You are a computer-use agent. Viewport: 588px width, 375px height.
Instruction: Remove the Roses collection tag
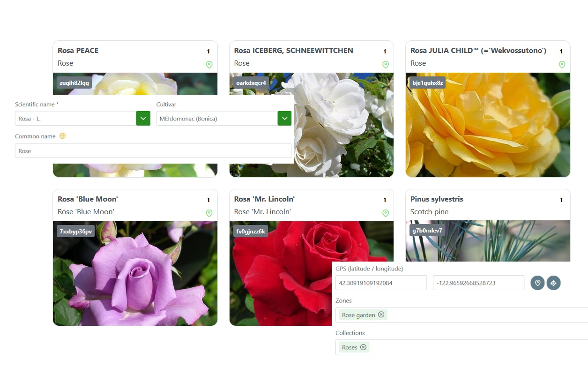tap(363, 347)
